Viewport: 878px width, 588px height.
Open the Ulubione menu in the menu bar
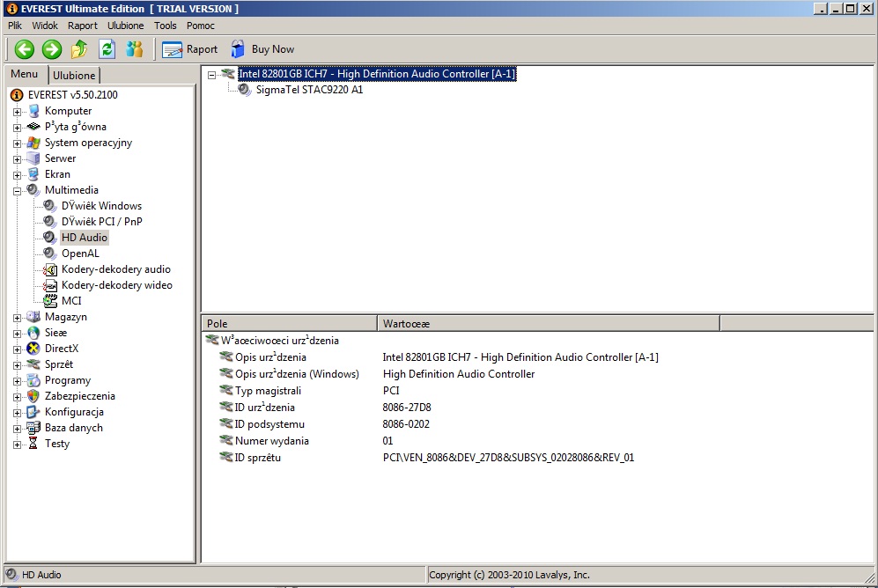coord(125,26)
